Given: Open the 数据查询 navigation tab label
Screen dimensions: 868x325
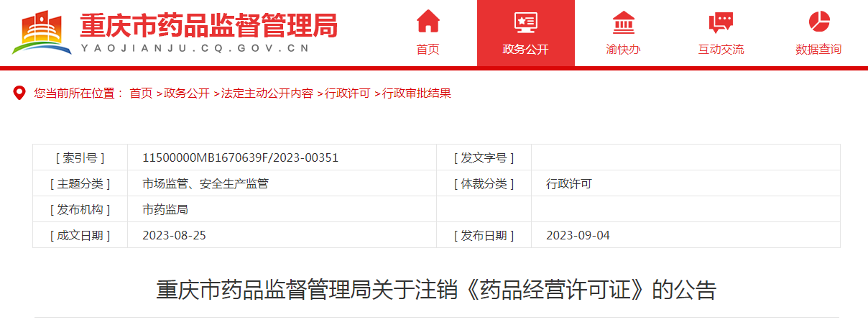Looking at the screenshot, I should pos(818,50).
